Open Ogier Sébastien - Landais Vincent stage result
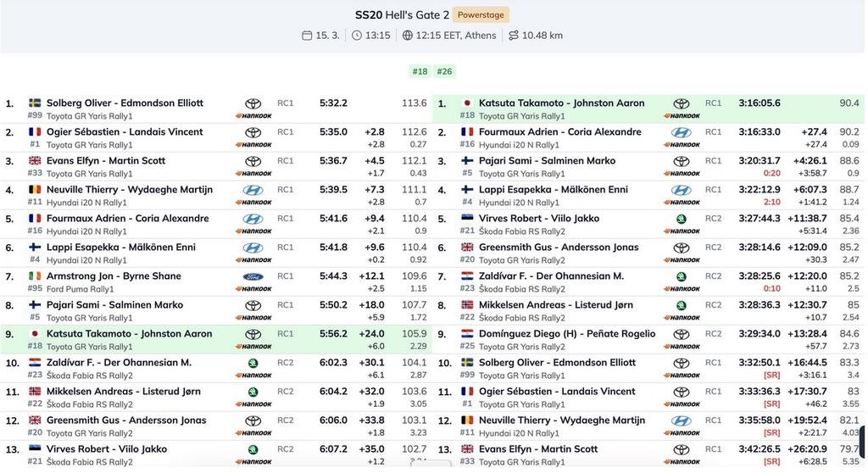Image resolution: width=868 pixels, height=473 pixels. [x=125, y=132]
